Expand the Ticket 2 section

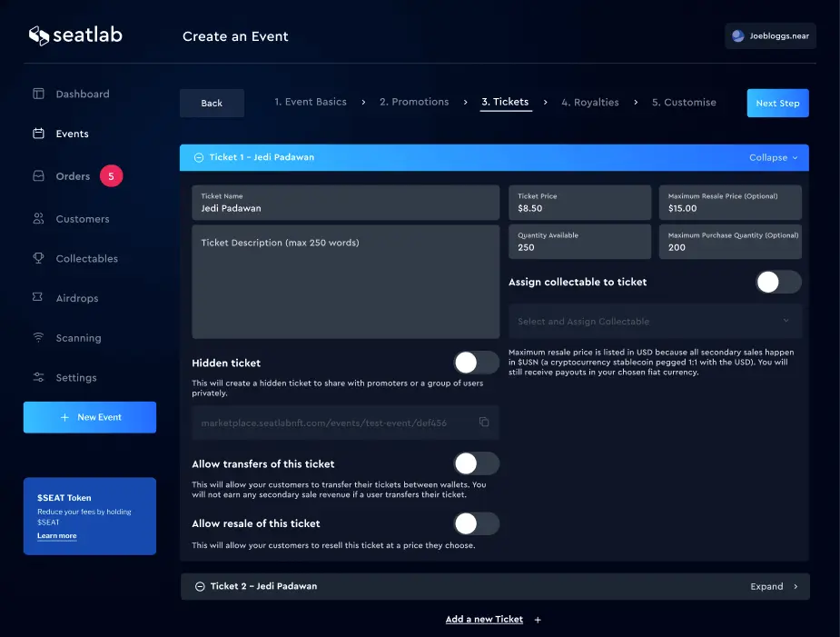(x=766, y=586)
